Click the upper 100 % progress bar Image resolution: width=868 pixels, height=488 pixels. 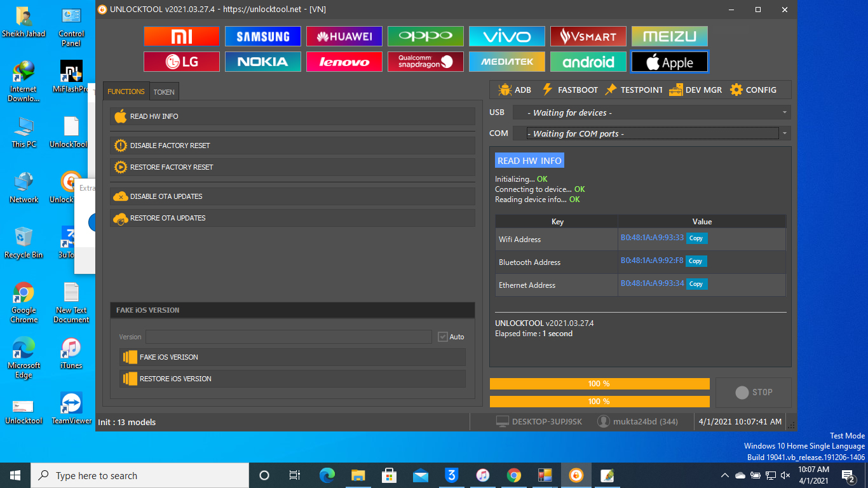pos(599,384)
